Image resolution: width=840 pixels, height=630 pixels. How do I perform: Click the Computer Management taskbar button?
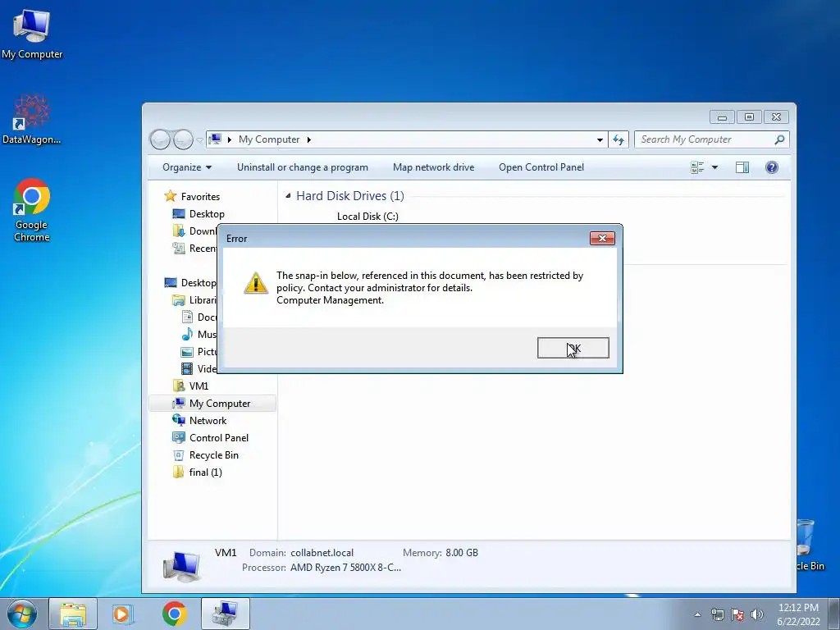225,614
